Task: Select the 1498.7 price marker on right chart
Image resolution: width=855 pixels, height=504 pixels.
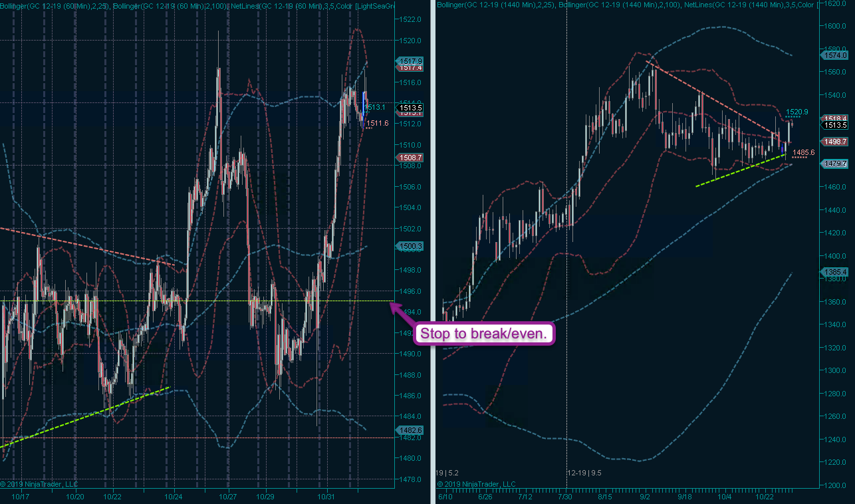Action: (835, 142)
